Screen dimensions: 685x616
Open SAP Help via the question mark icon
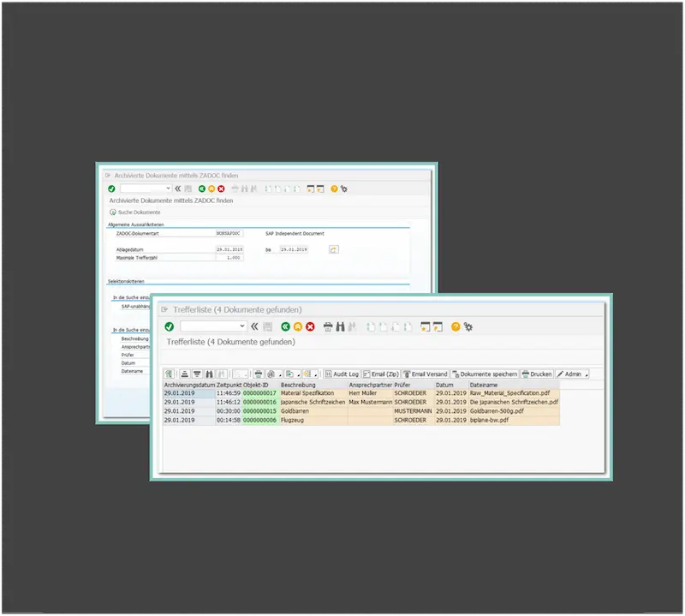pyautogui.click(x=455, y=326)
